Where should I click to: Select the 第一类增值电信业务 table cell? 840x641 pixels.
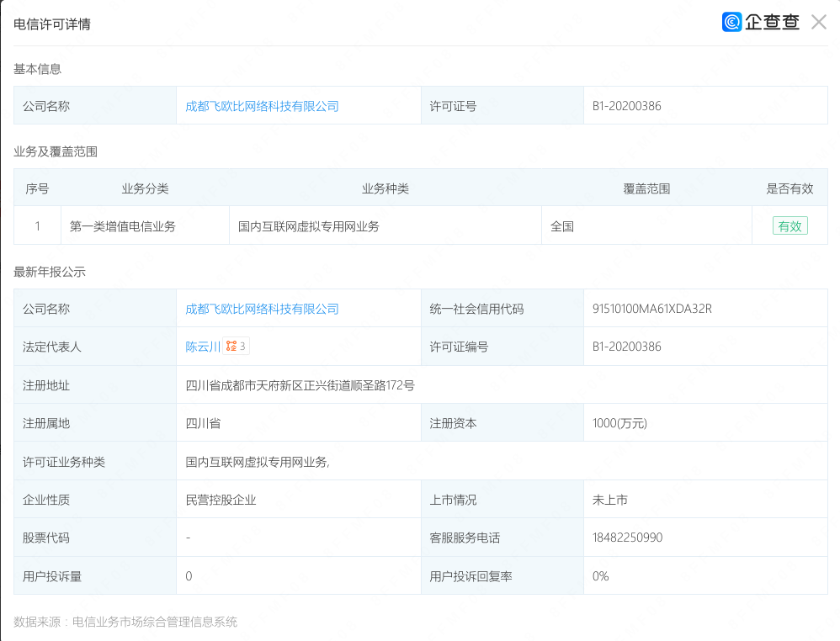(x=123, y=226)
